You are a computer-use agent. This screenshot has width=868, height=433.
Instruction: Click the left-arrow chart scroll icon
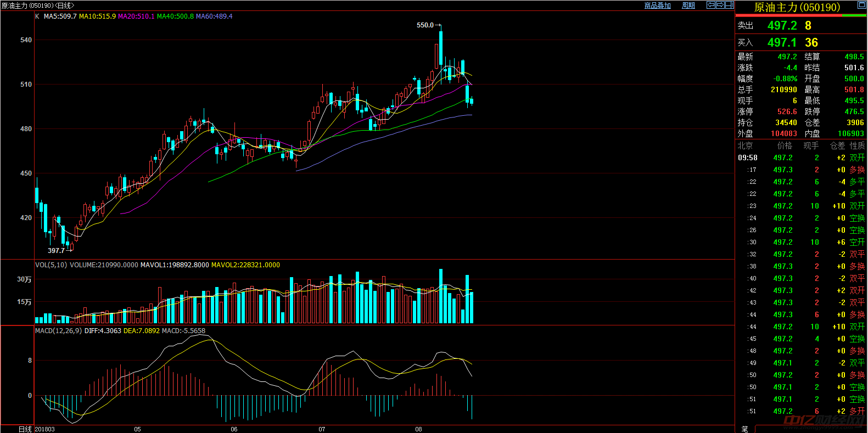click(x=711, y=5)
